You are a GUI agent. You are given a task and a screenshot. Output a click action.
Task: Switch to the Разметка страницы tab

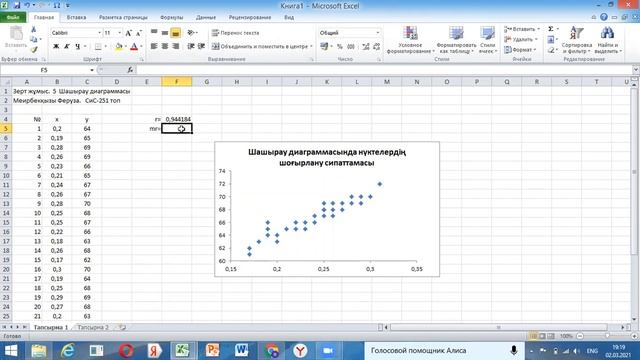coord(123,18)
